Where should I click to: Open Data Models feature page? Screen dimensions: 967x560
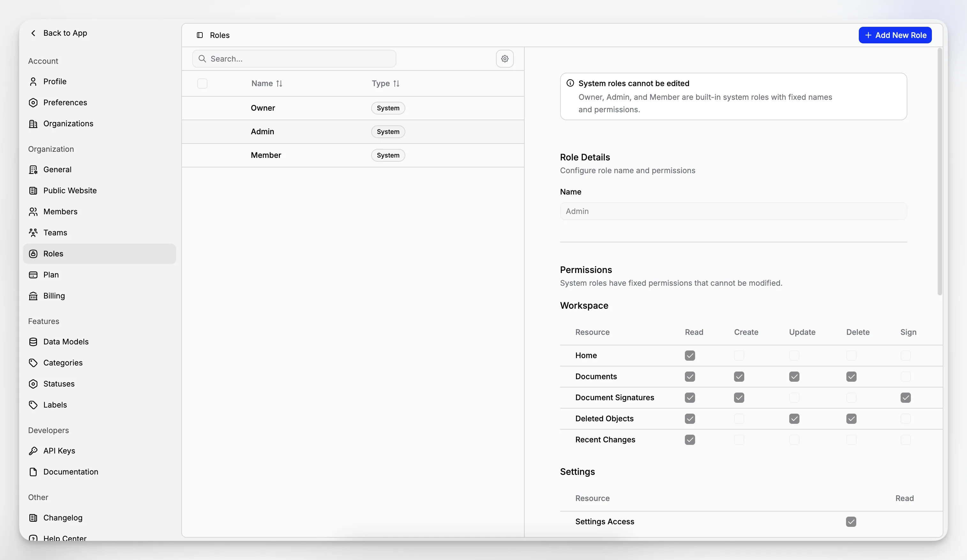pyautogui.click(x=99, y=342)
